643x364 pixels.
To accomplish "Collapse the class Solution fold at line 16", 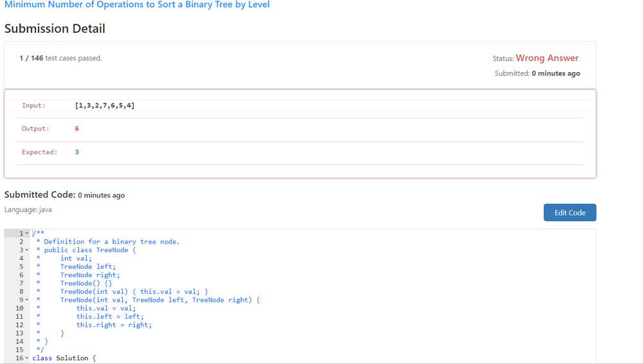I will tap(27, 358).
